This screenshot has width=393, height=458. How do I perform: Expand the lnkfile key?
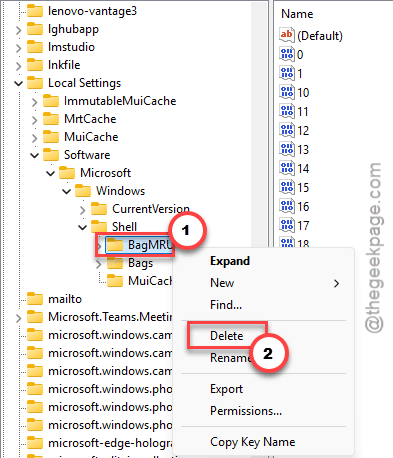(x=19, y=66)
